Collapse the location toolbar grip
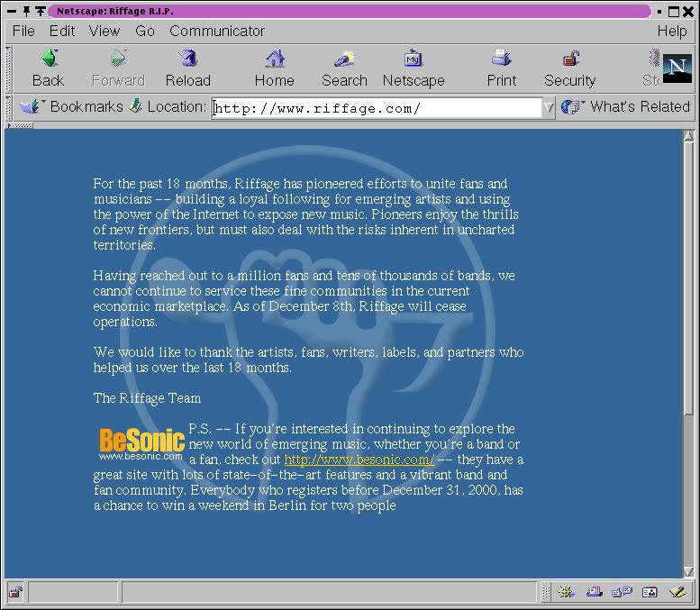This screenshot has width=700, height=610. coord(8,107)
